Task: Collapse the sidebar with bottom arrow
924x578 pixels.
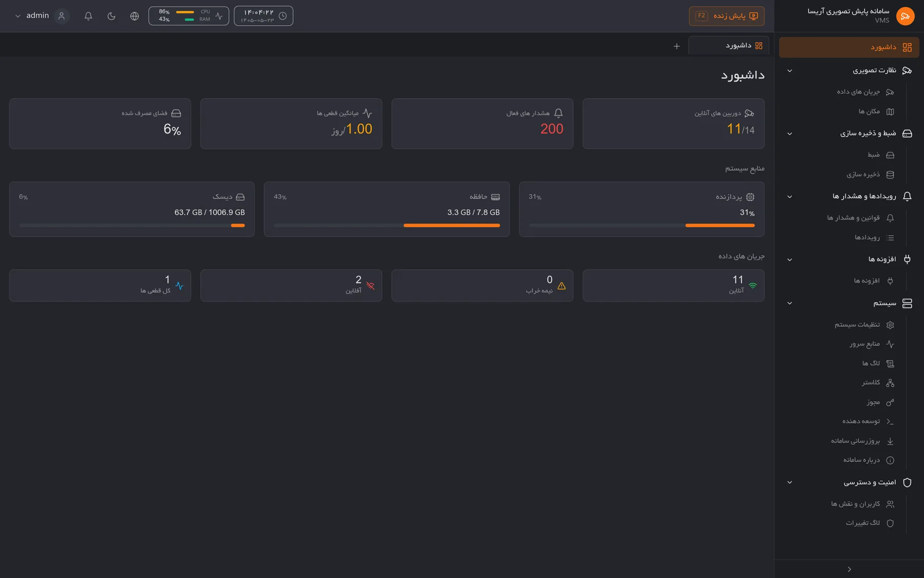Action: 849,569
